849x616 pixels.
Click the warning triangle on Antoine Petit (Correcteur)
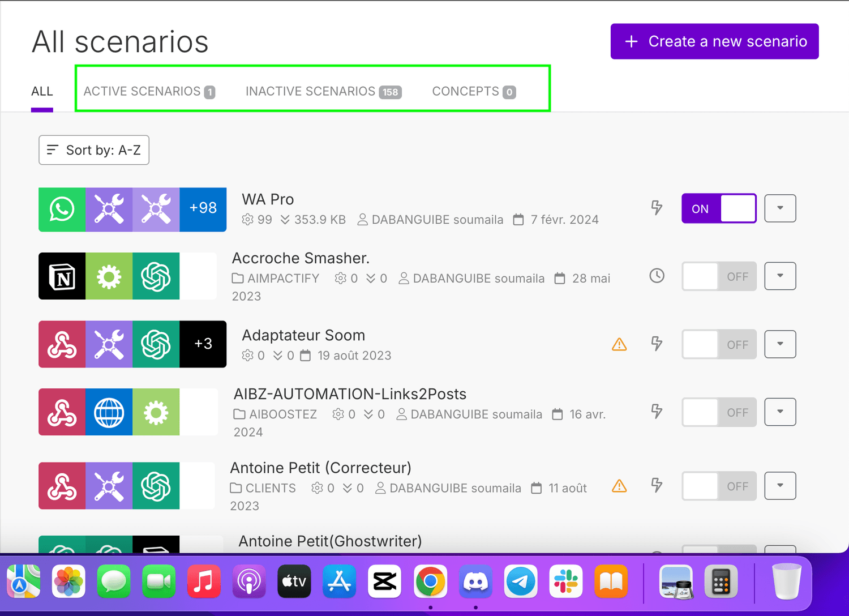(x=619, y=486)
